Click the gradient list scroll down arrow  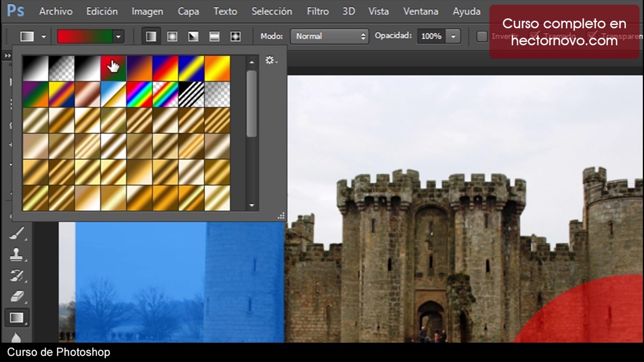[252, 205]
